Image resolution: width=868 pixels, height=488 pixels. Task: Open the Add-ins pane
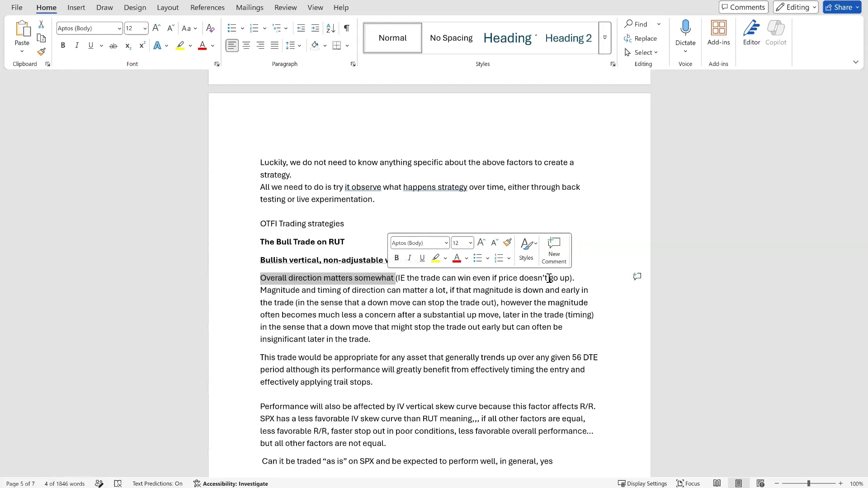(719, 33)
